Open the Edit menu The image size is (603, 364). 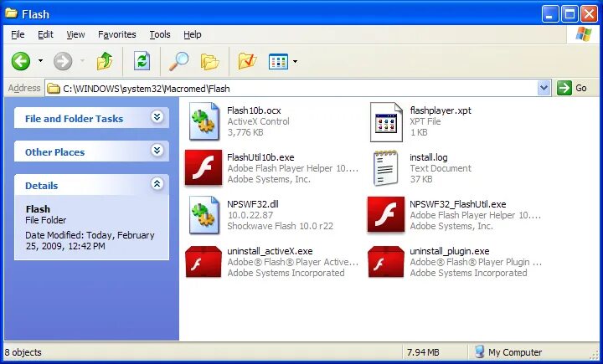click(45, 34)
